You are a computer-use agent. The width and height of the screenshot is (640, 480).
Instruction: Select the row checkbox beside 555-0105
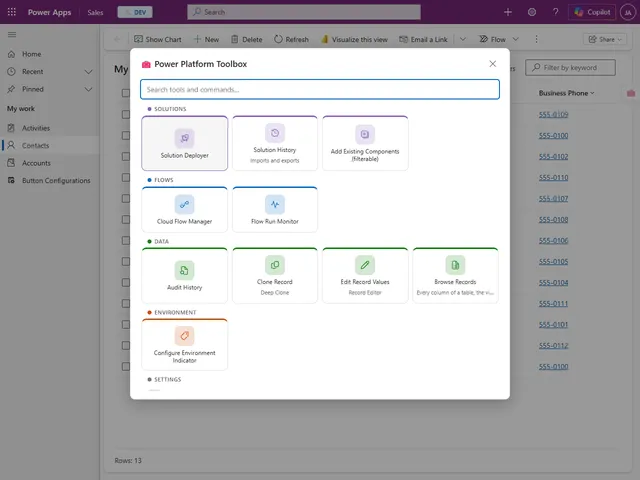126,262
